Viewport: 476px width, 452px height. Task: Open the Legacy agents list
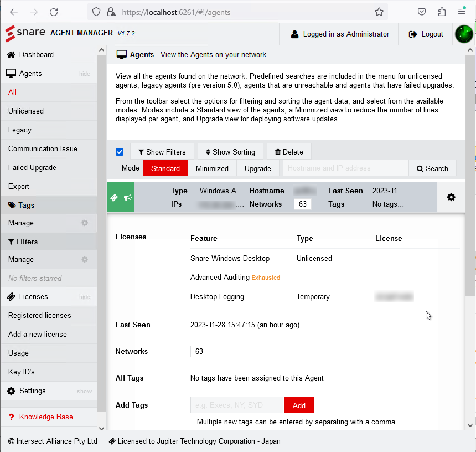[x=49, y=130]
